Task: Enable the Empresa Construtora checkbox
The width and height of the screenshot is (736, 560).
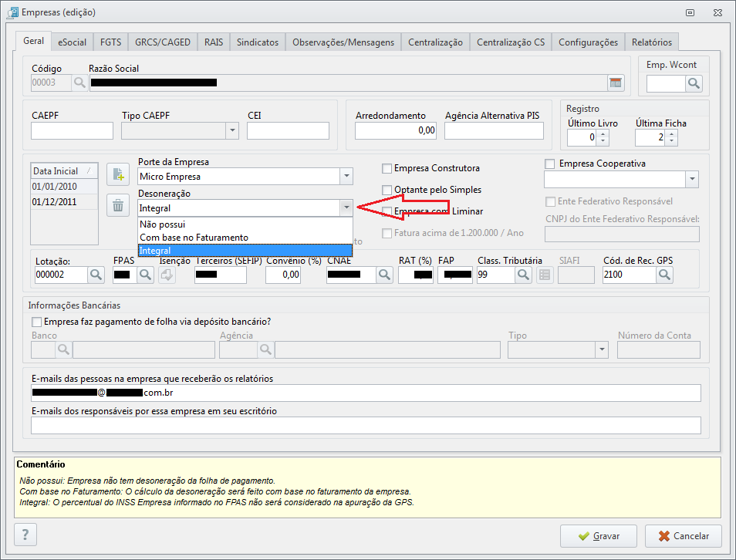Action: click(x=387, y=168)
